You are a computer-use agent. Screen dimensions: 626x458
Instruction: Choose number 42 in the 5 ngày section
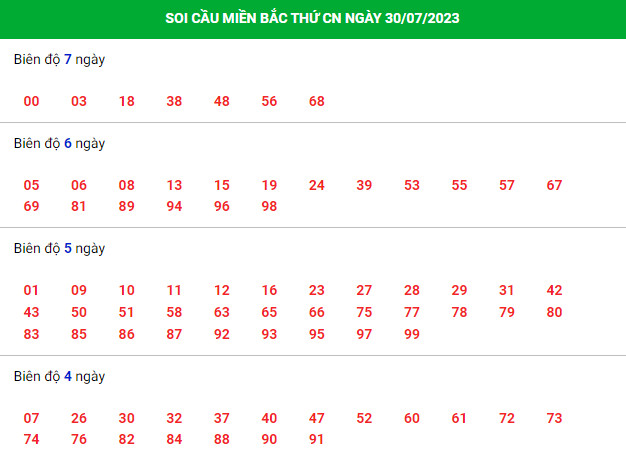click(x=554, y=290)
